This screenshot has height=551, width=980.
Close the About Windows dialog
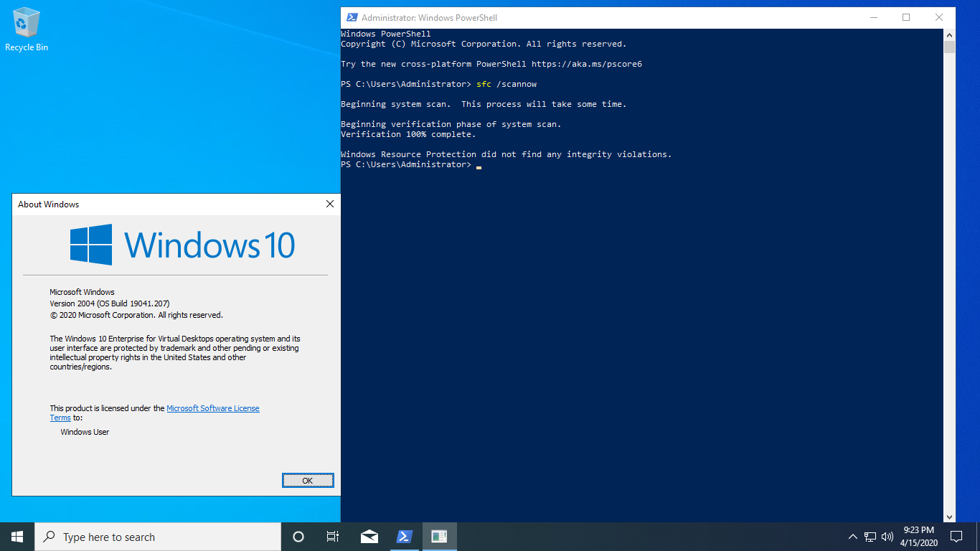(330, 204)
